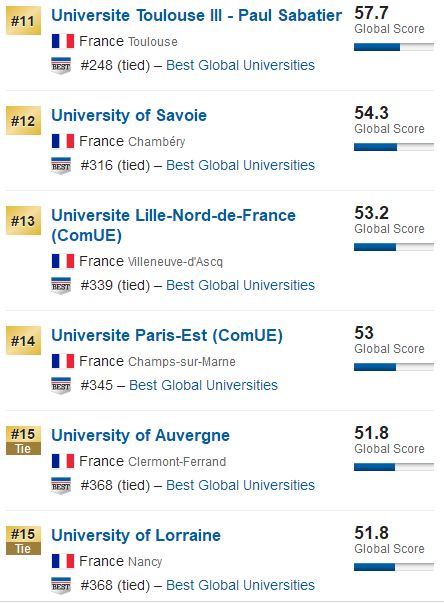Open University of Auvergne link

(x=140, y=435)
